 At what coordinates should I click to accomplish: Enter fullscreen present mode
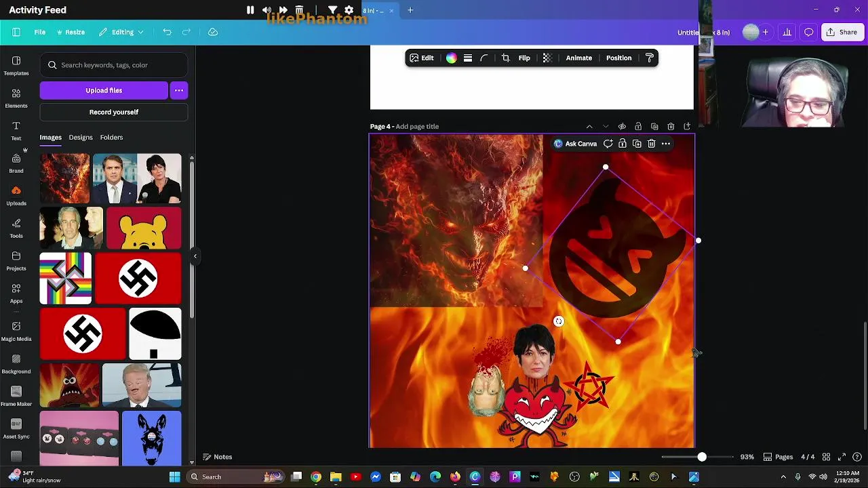point(842,457)
